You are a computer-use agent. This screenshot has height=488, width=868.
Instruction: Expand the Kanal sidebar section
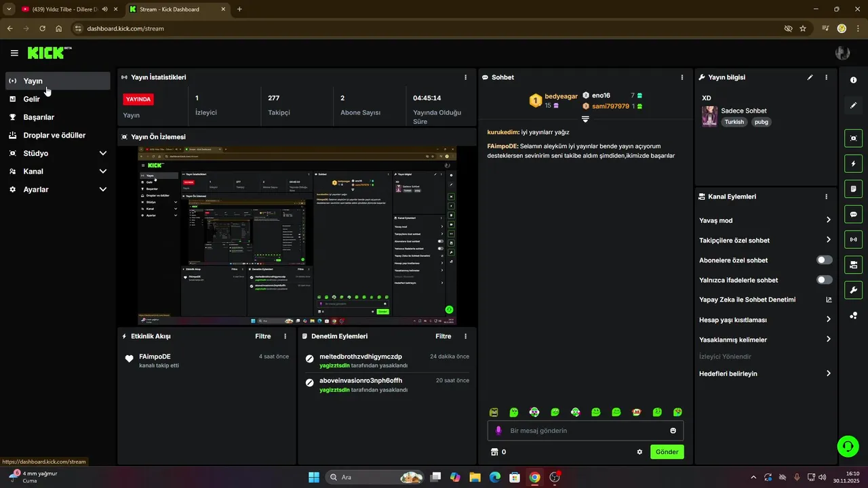[x=58, y=171]
